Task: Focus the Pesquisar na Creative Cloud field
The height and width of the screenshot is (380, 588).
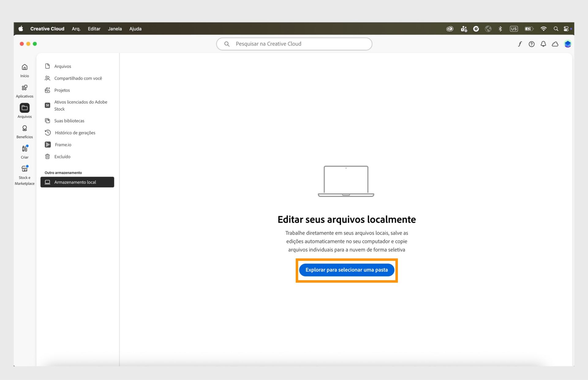Action: (294, 44)
